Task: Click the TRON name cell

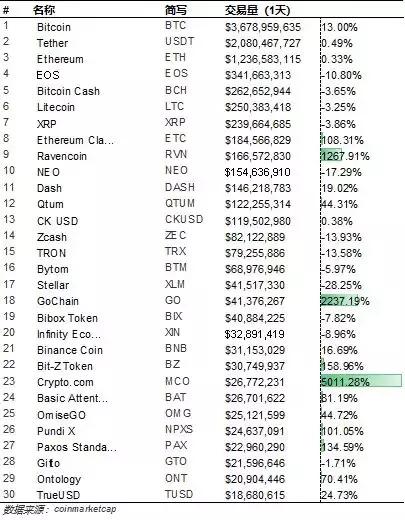Action: point(51,253)
